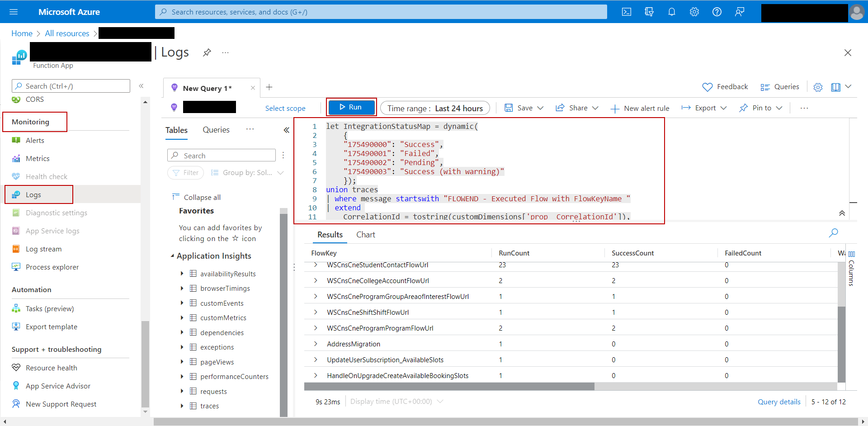The image size is (868, 426).
Task: Open the Queries button in top right
Action: (780, 87)
